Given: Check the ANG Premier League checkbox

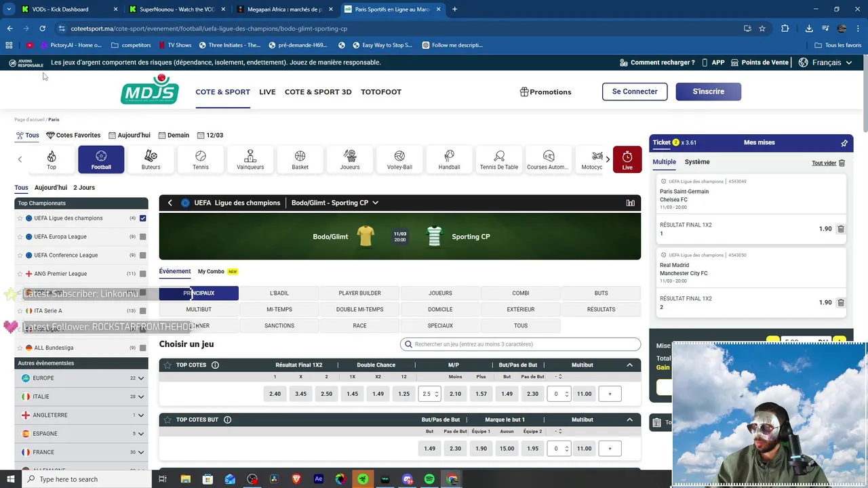Looking at the screenshot, I should 142,274.
